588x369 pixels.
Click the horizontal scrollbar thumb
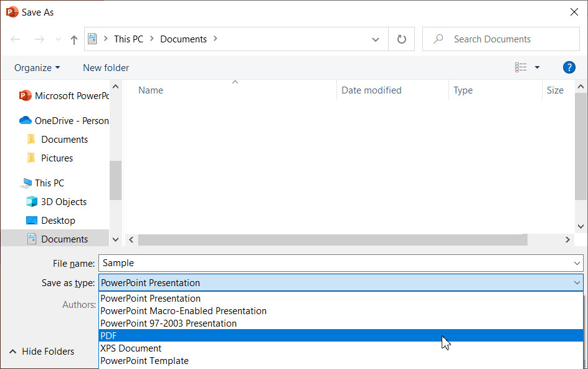point(333,239)
